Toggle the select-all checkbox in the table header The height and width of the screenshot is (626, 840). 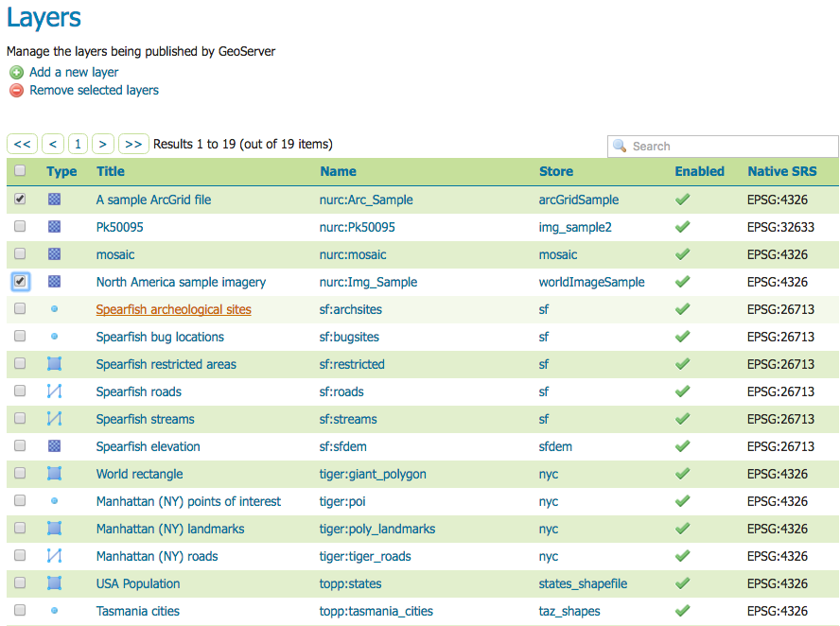coord(19,170)
